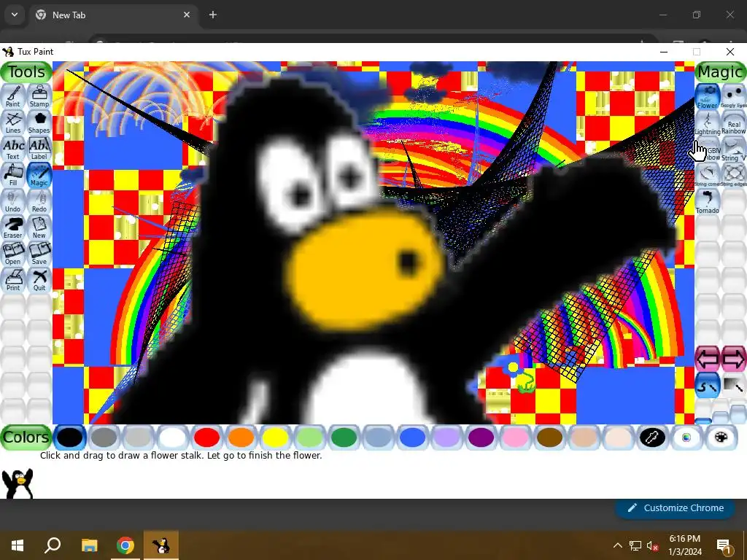Image resolution: width=747 pixels, height=560 pixels.
Task: Pick the pink color swatch
Action: 516,437
